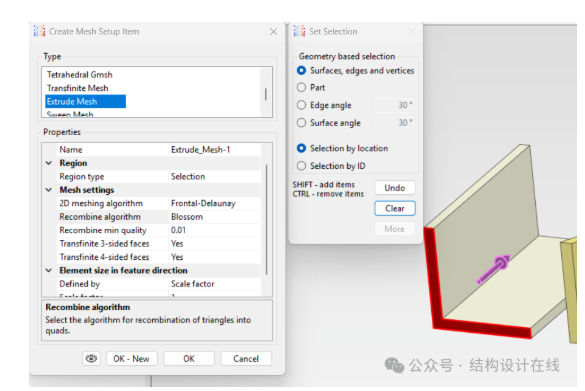Click Undo in Set Selection
This screenshot has width=585, height=391.
[x=395, y=188]
